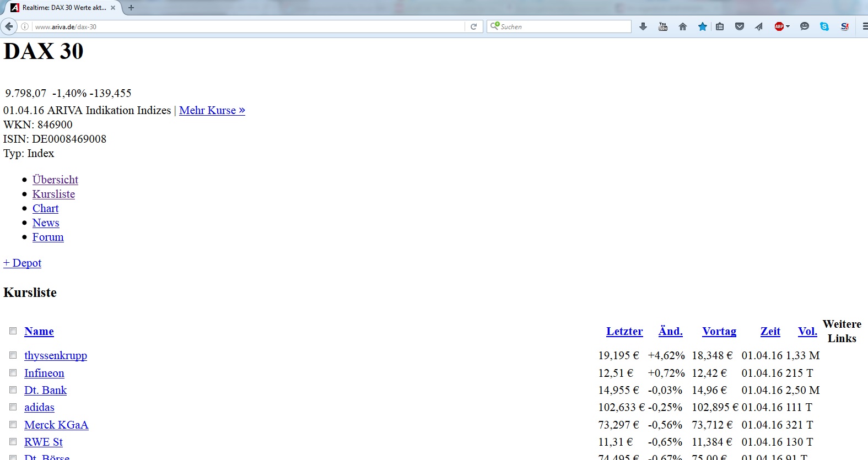
Task: Check the Dt. Bank row checkbox
Action: tap(13, 389)
